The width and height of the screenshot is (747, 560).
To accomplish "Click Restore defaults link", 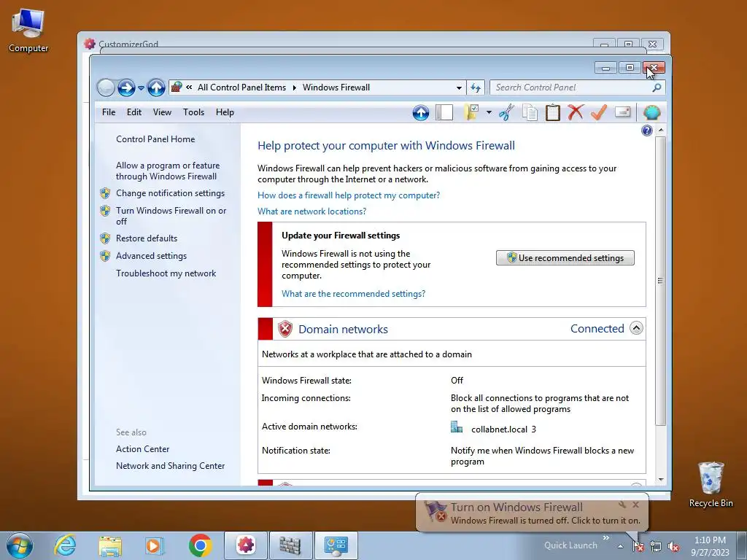I will (146, 238).
